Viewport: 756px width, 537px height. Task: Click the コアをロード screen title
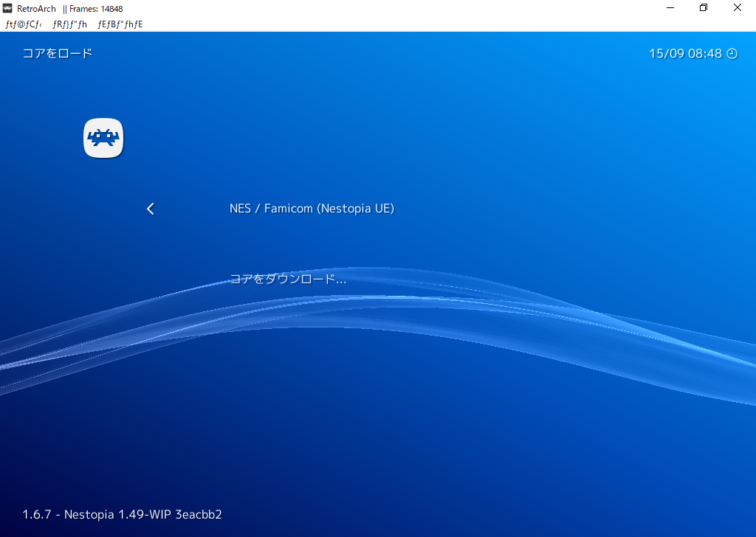coord(58,53)
